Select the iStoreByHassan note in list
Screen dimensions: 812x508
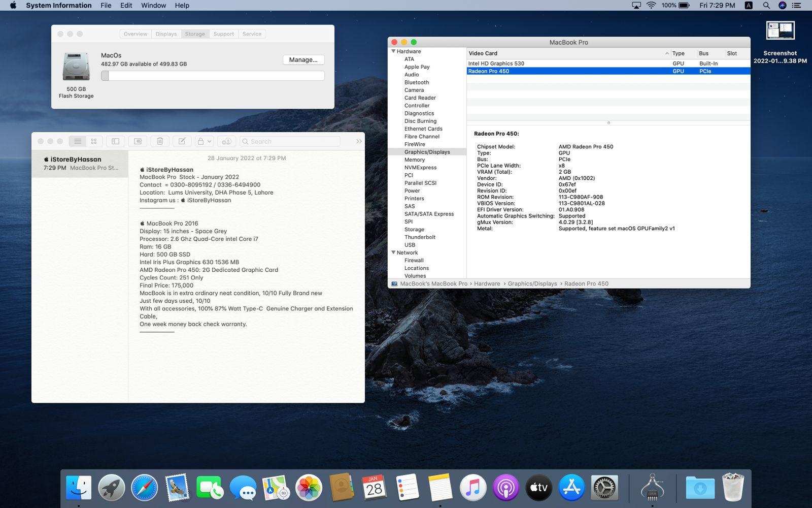pos(80,164)
